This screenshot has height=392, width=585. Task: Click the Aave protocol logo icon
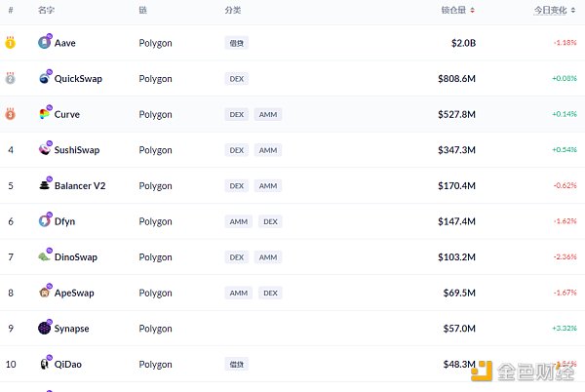click(x=45, y=43)
